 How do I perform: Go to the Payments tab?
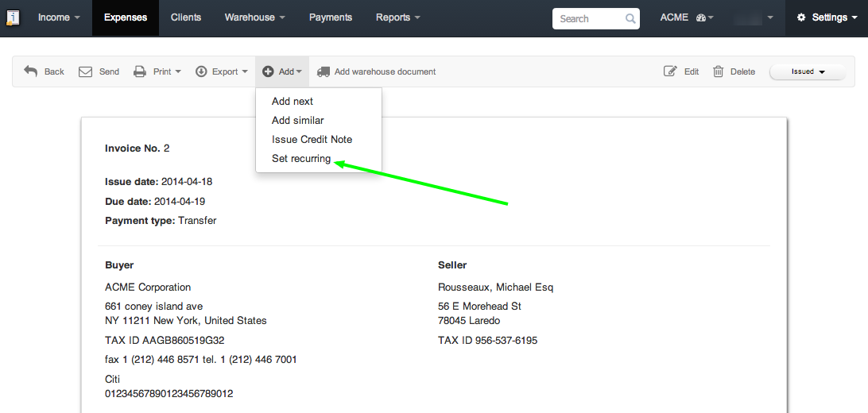point(331,17)
